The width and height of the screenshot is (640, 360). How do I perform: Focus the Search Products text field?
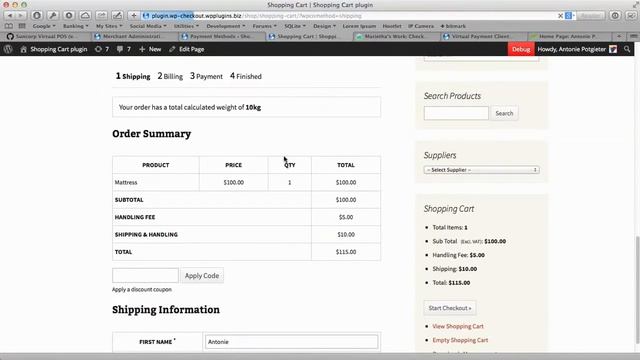tap(456, 113)
